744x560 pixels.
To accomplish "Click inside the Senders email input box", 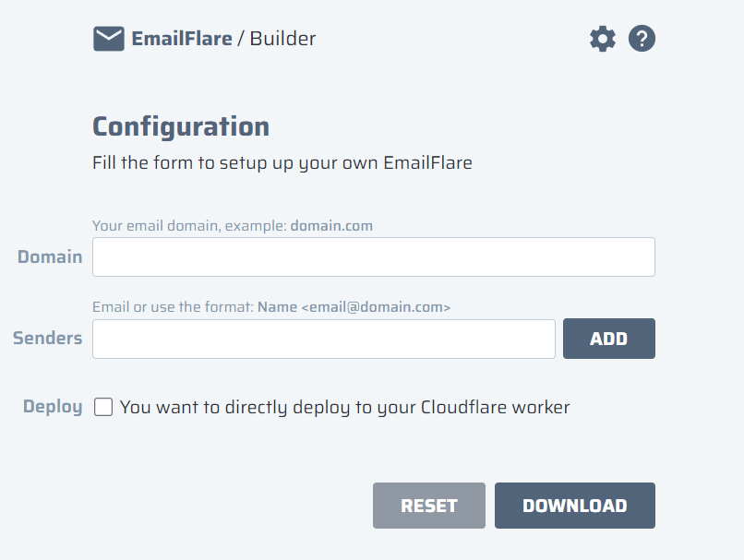I will [323, 339].
